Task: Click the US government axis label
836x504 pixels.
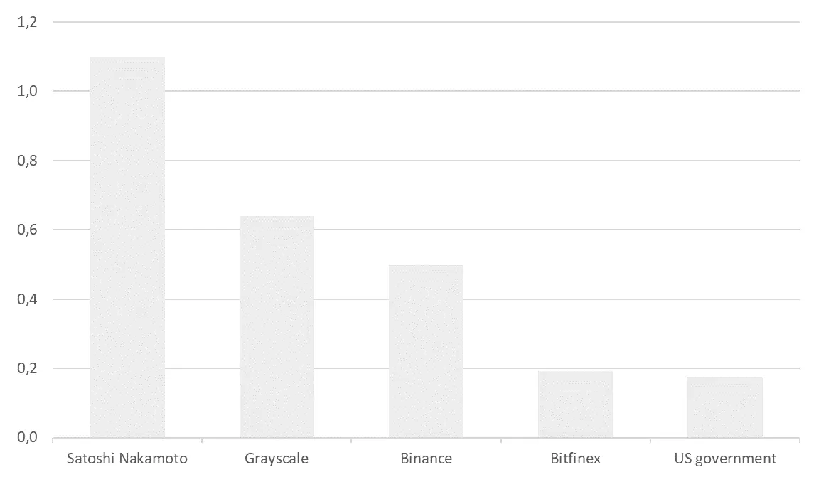Action: point(725,459)
